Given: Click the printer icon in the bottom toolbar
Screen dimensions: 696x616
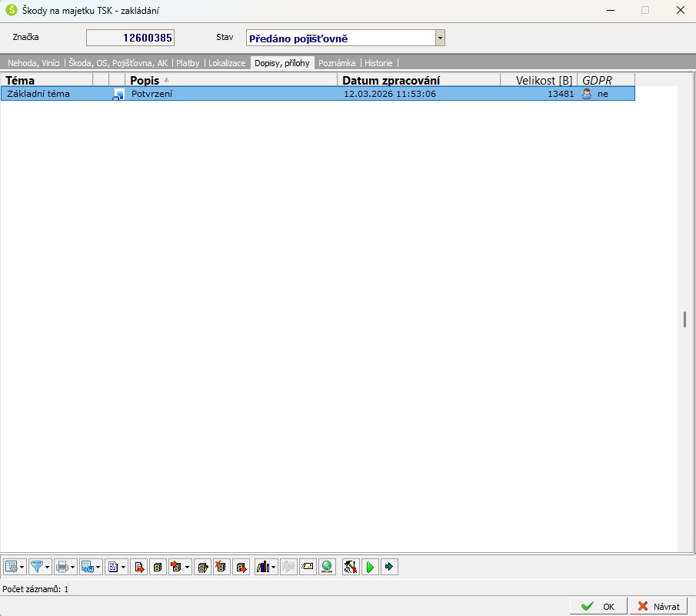Looking at the screenshot, I should coord(62,567).
